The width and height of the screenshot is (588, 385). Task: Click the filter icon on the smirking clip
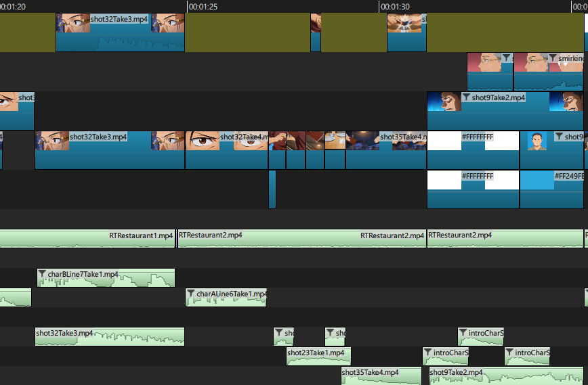pyautogui.click(x=553, y=58)
